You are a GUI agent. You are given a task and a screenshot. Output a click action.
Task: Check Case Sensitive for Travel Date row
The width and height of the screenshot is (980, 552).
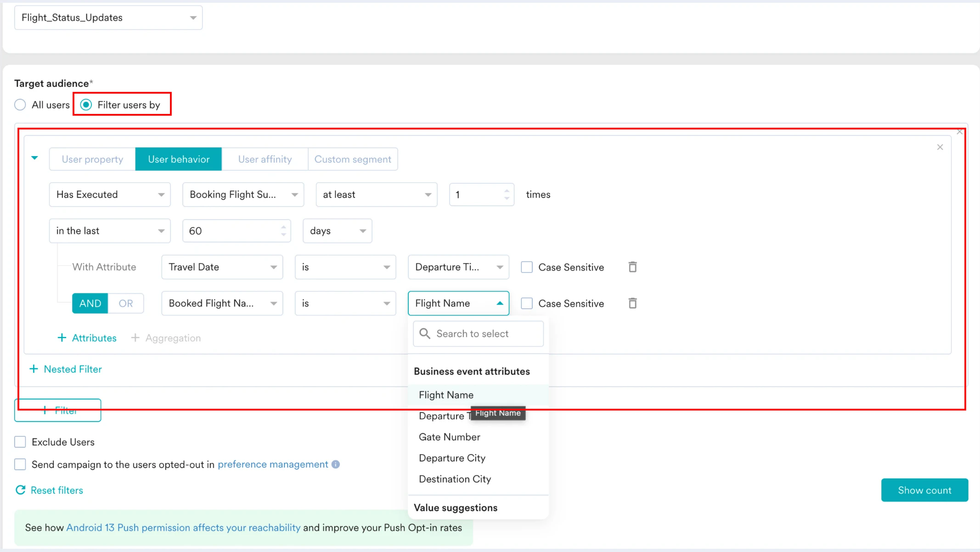pyautogui.click(x=527, y=267)
